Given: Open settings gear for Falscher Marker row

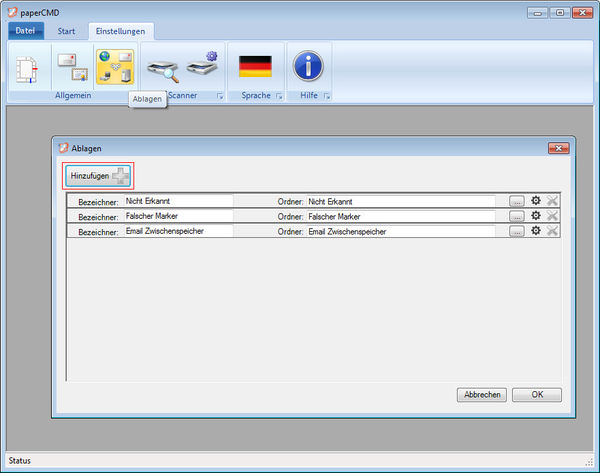Looking at the screenshot, I should tap(536, 215).
